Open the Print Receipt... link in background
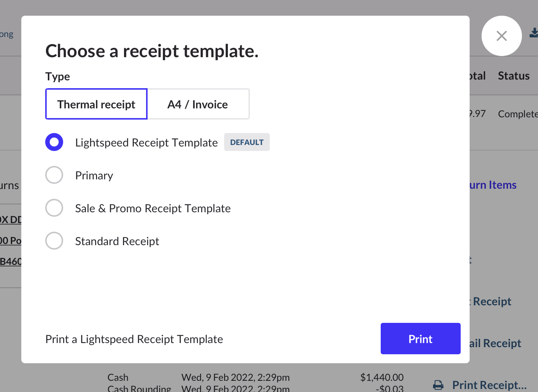Viewport: 538px width, 392px height. 489,385
